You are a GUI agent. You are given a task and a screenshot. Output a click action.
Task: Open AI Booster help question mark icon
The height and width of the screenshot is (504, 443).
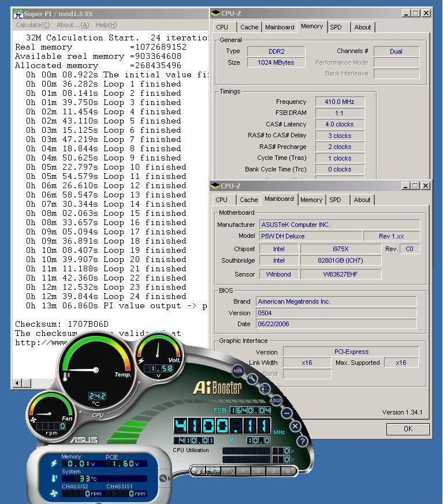pos(302,441)
